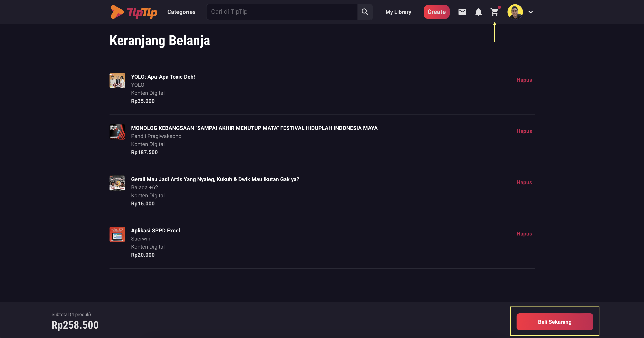
Task: Click the search magnifier icon
Action: 365,12
